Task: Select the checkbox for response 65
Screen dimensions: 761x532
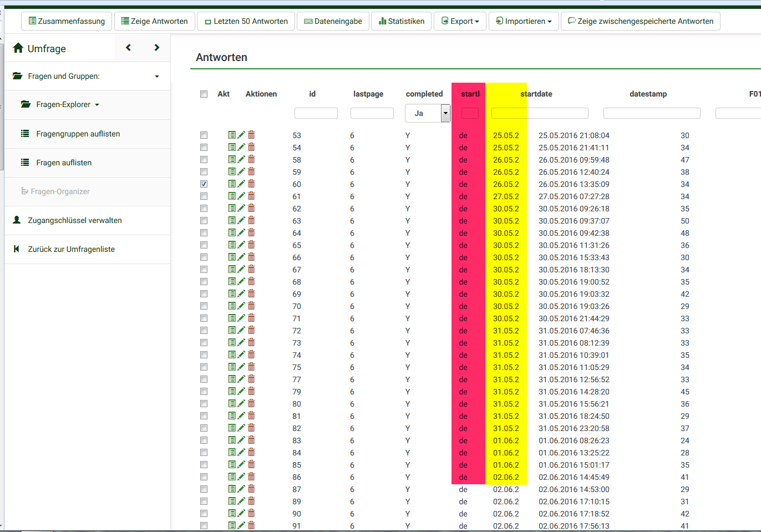Action: pos(204,245)
